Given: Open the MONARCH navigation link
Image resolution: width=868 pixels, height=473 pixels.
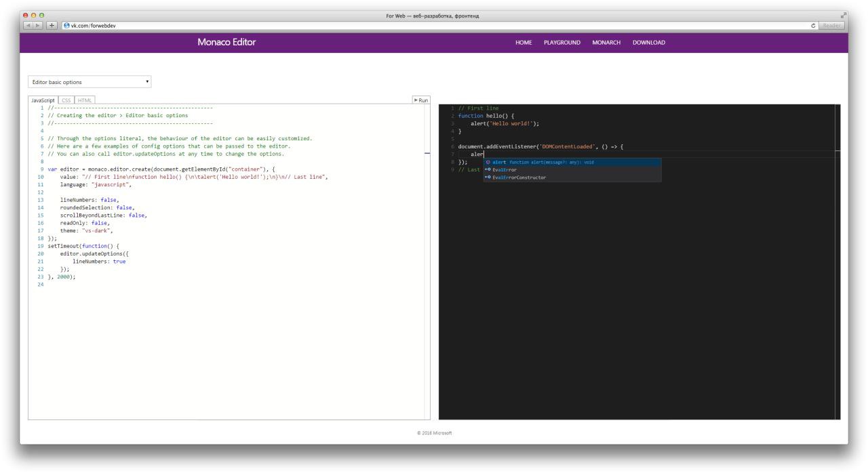Looking at the screenshot, I should tap(606, 43).
